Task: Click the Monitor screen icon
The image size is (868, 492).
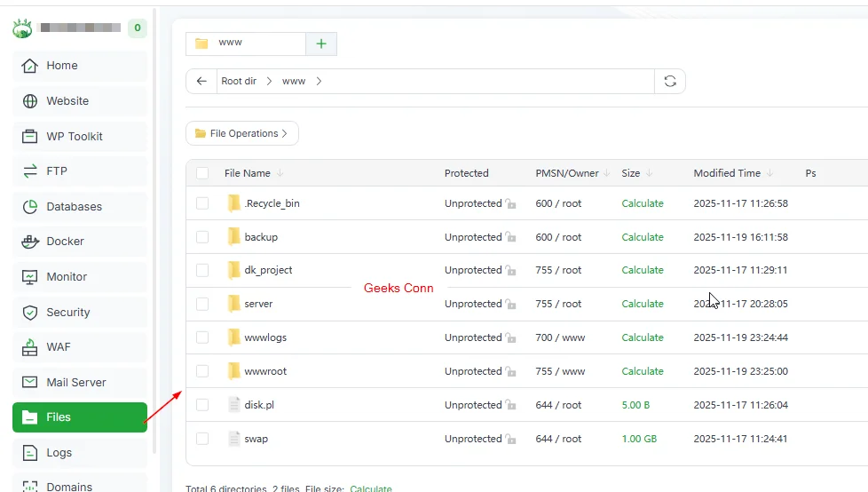Action: pos(30,276)
